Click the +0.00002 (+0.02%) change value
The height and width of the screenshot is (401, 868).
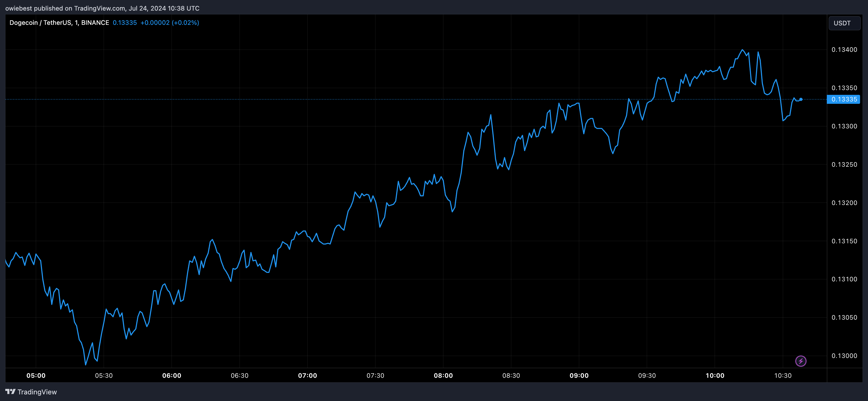tap(170, 22)
